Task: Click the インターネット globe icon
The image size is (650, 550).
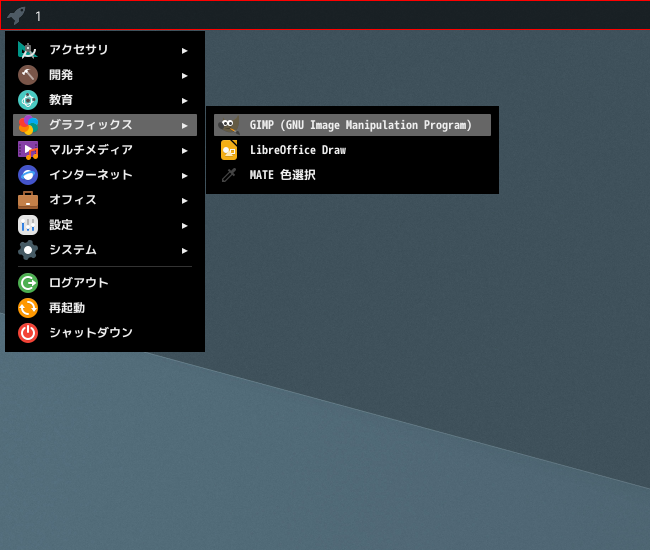Action: click(28, 175)
